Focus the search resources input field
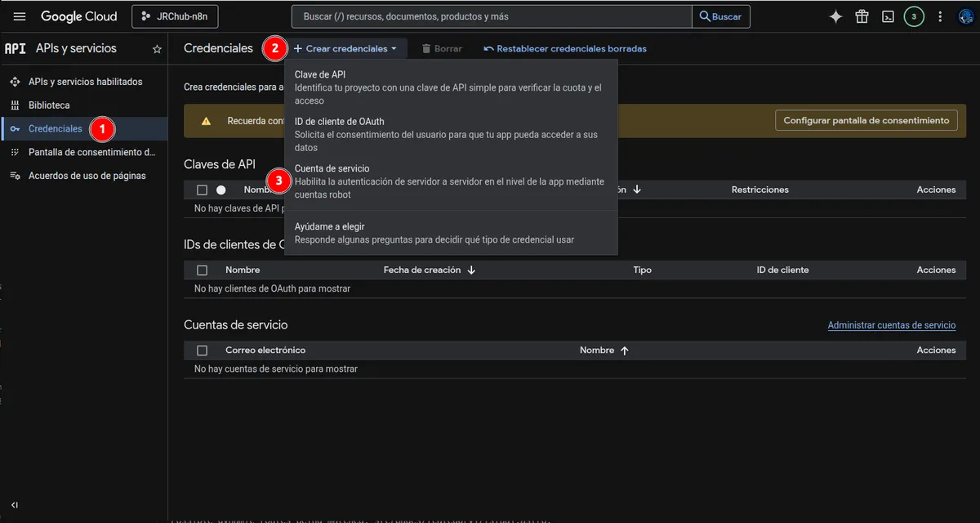 [492, 16]
